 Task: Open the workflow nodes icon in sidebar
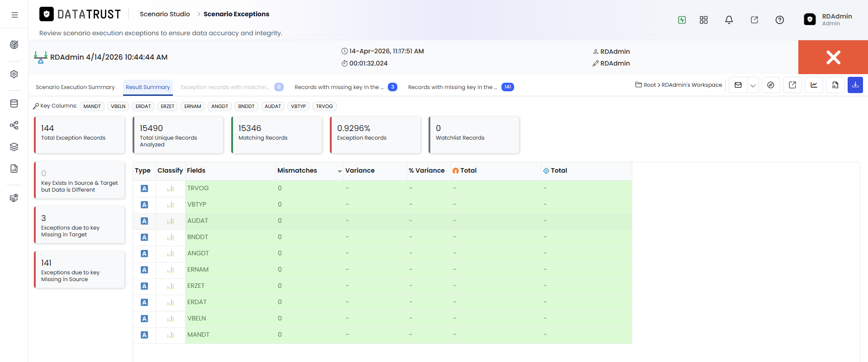[x=14, y=125]
